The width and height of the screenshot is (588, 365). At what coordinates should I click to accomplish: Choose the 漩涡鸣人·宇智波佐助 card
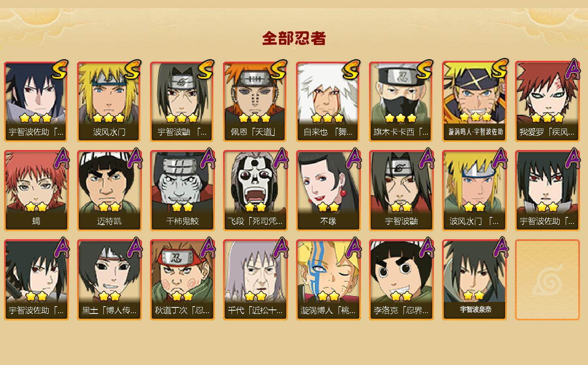[x=474, y=101]
